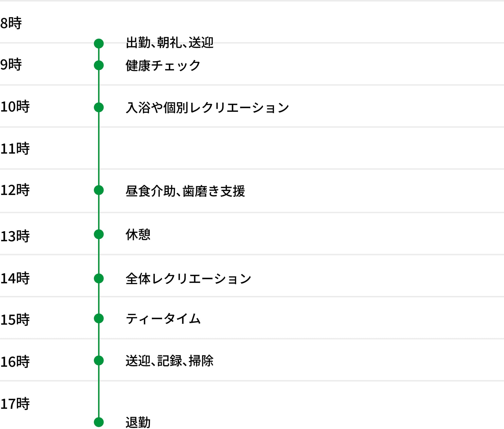This screenshot has height=429, width=504.
Task: Click the green marker for 入浴や個別レクリエーション
Action: [99, 107]
